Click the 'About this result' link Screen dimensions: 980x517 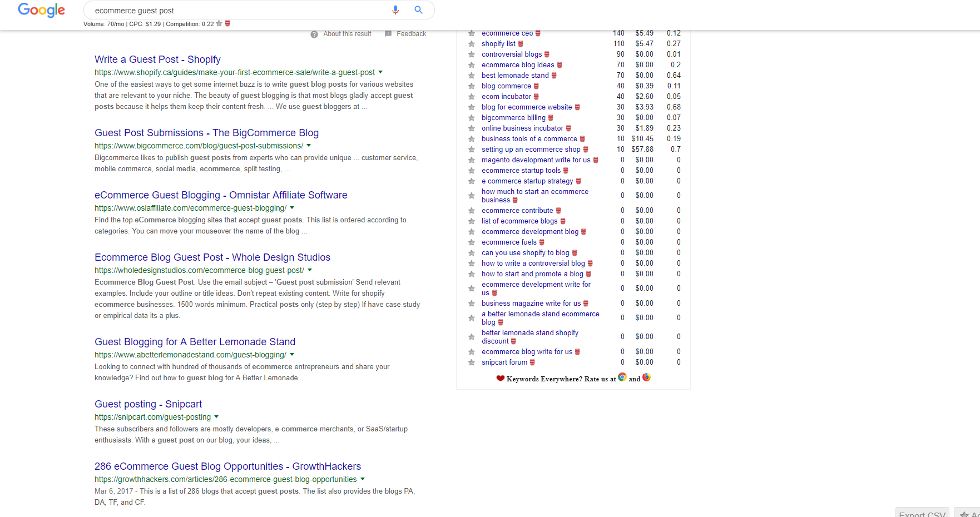(347, 34)
